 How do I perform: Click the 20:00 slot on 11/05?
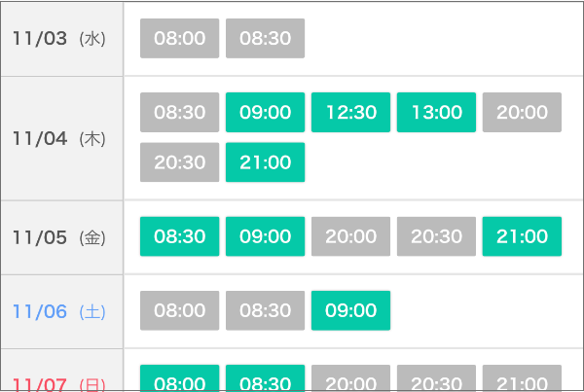coord(350,236)
